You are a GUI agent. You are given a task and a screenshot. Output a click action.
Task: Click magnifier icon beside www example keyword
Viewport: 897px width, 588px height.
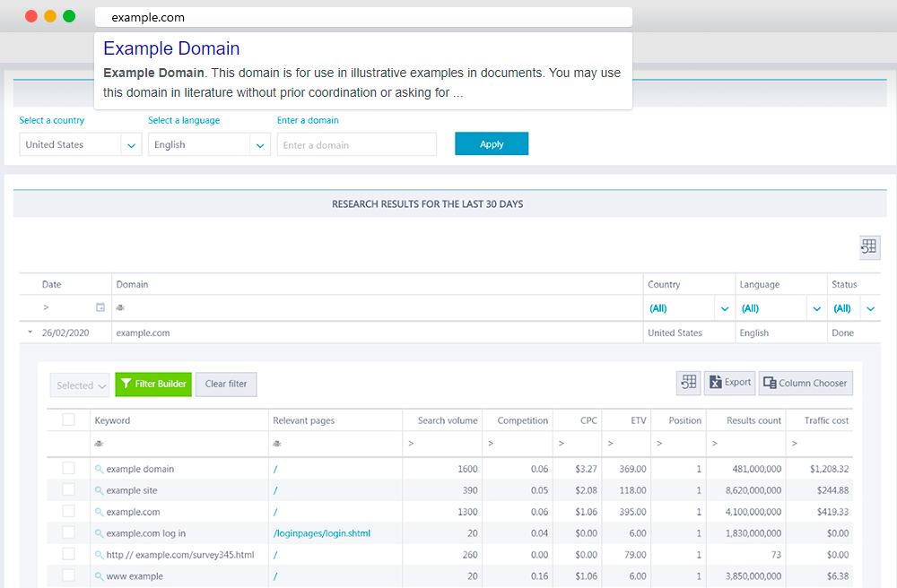[99, 576]
